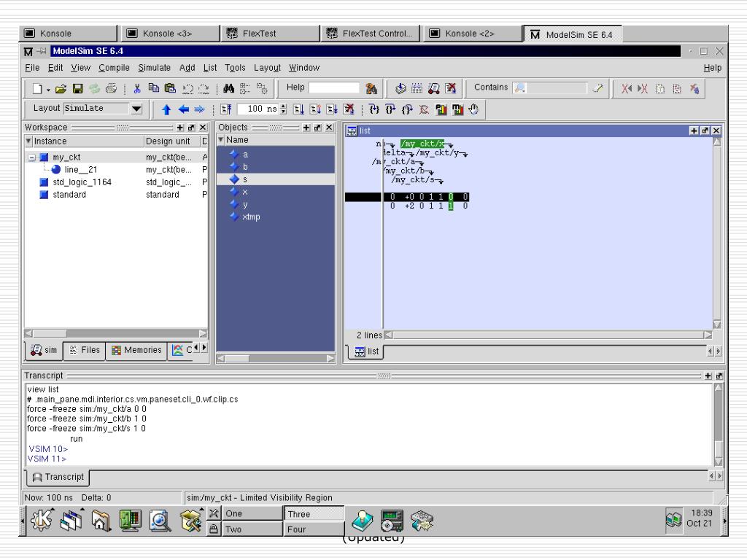Click the Run simulation icon
This screenshot has height=560, width=747.
[298, 109]
